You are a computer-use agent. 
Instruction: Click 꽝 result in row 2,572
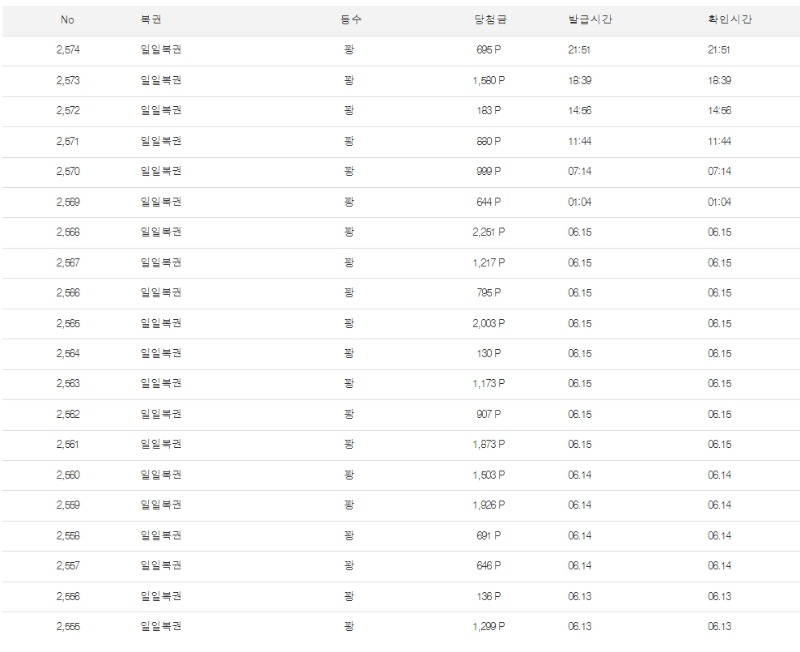click(x=348, y=110)
